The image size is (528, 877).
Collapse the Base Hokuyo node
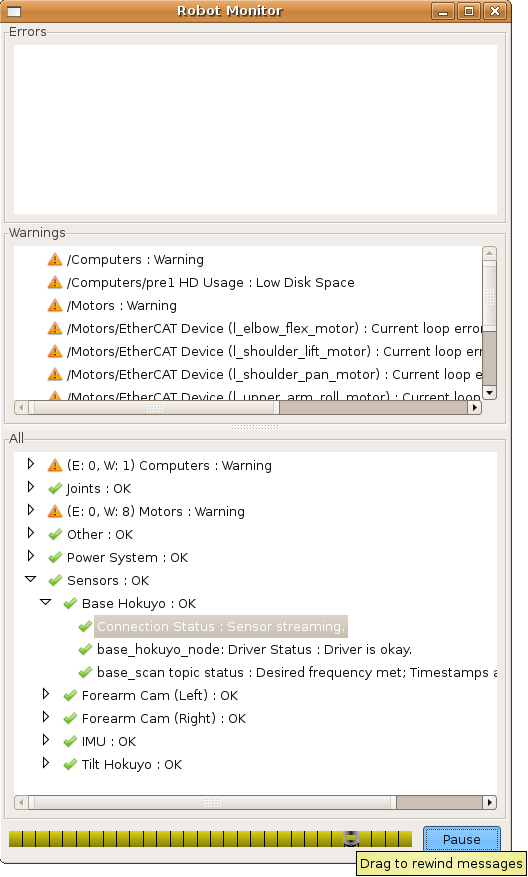(x=46, y=602)
